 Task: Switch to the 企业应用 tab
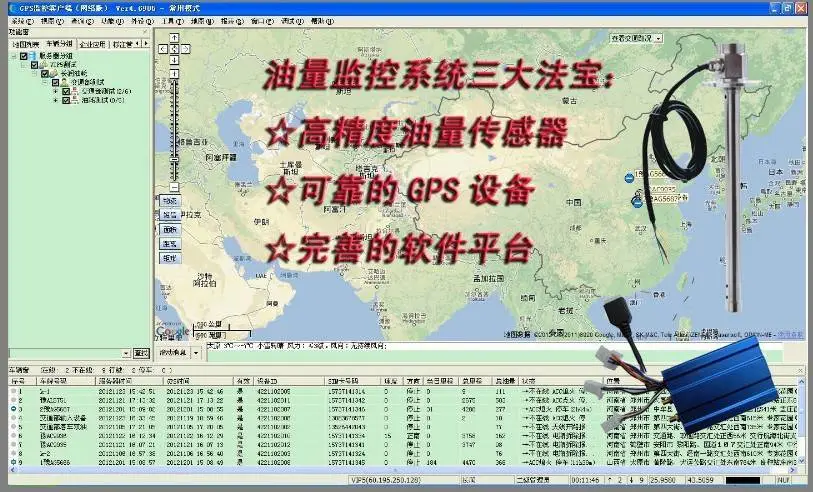(92, 45)
